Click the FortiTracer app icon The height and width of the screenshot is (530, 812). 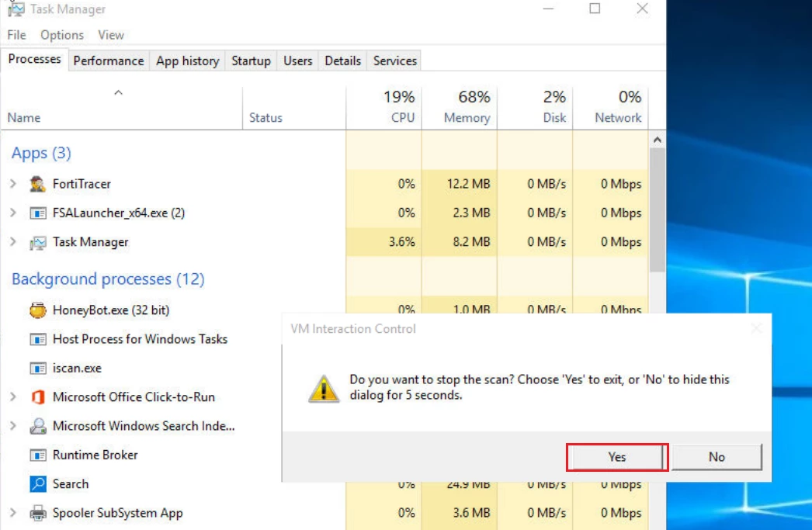(x=37, y=184)
